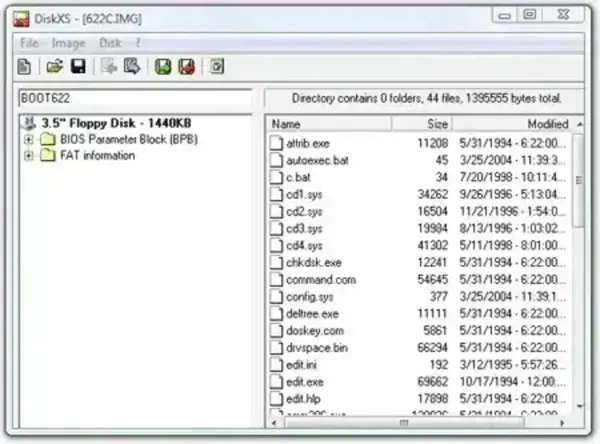
Task: Close the DiskXS window
Action: coord(564,15)
